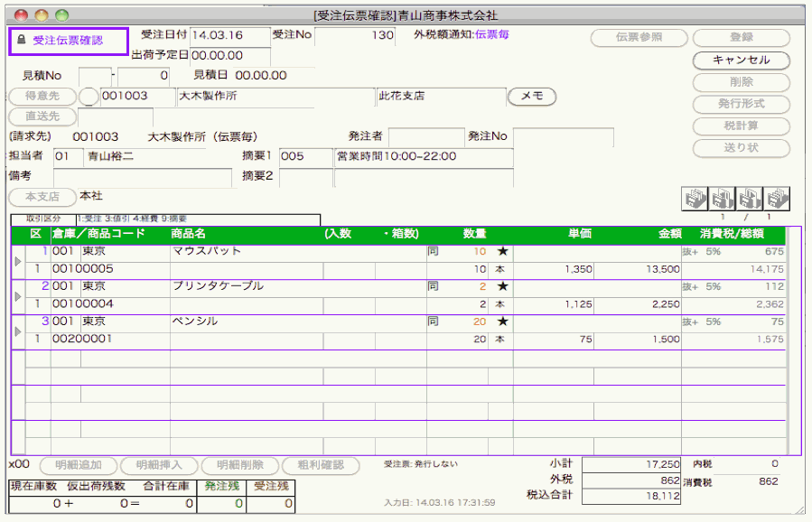
Task: Click the 伝票参照 button
Action: click(x=639, y=37)
